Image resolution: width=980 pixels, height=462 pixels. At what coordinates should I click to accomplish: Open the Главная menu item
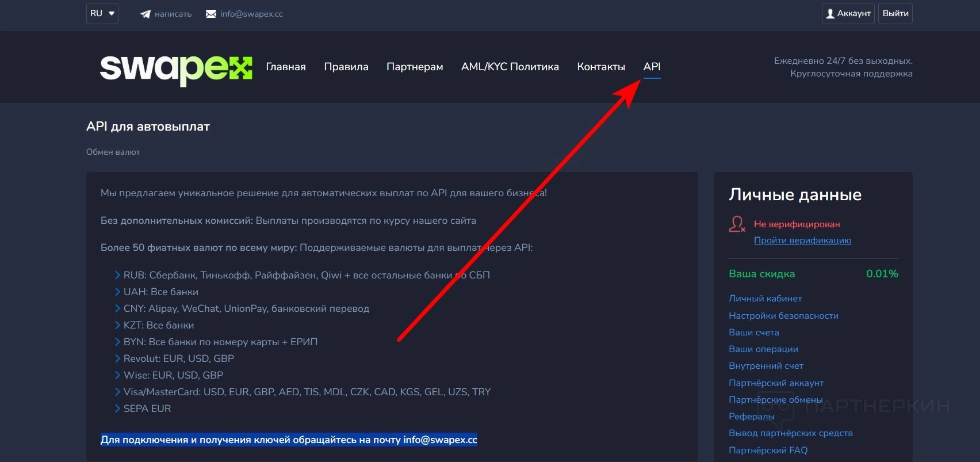coord(286,67)
